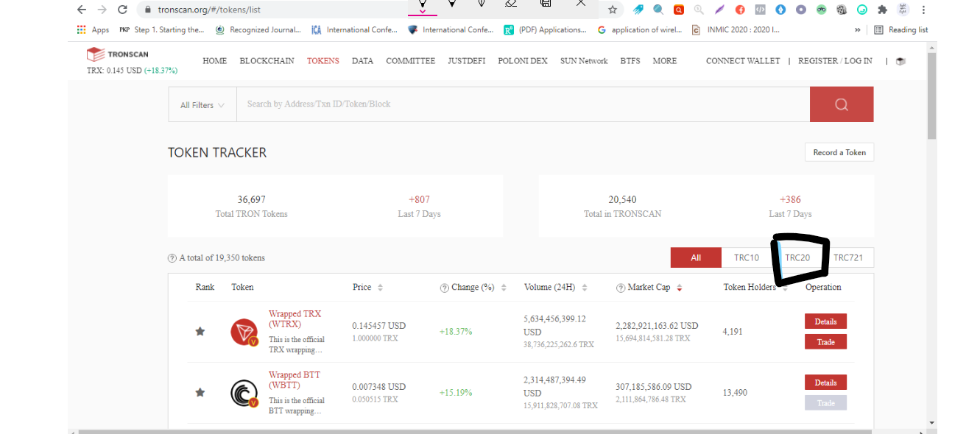The image size is (980, 434).
Task: Click the browser address bar URL
Action: (x=208, y=10)
